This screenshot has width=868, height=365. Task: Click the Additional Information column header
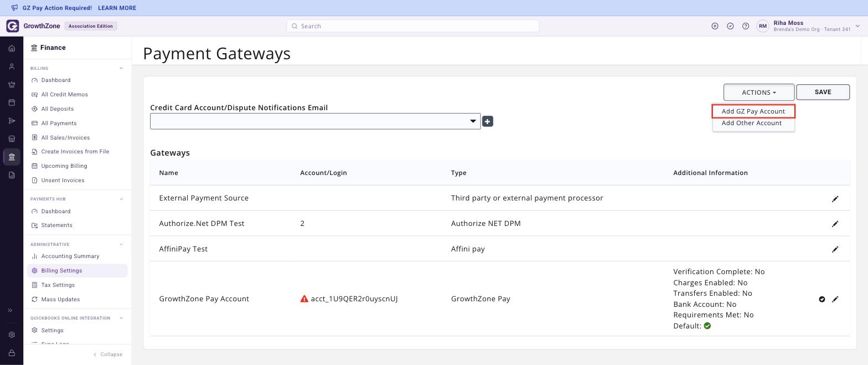pos(710,173)
